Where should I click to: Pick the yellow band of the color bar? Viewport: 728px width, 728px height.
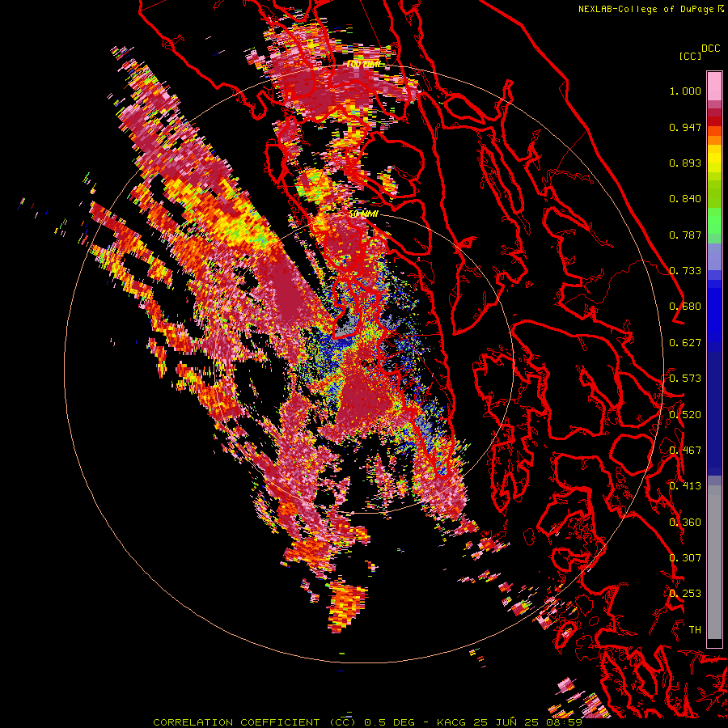click(x=714, y=159)
